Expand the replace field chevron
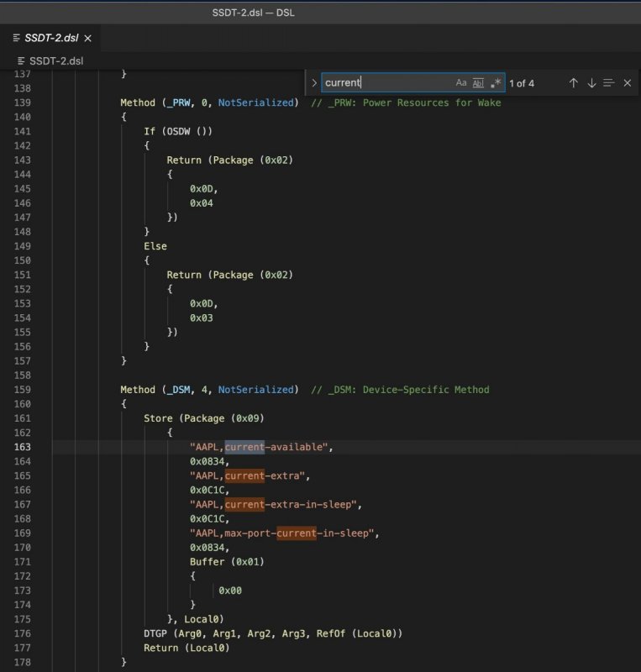 click(x=314, y=83)
